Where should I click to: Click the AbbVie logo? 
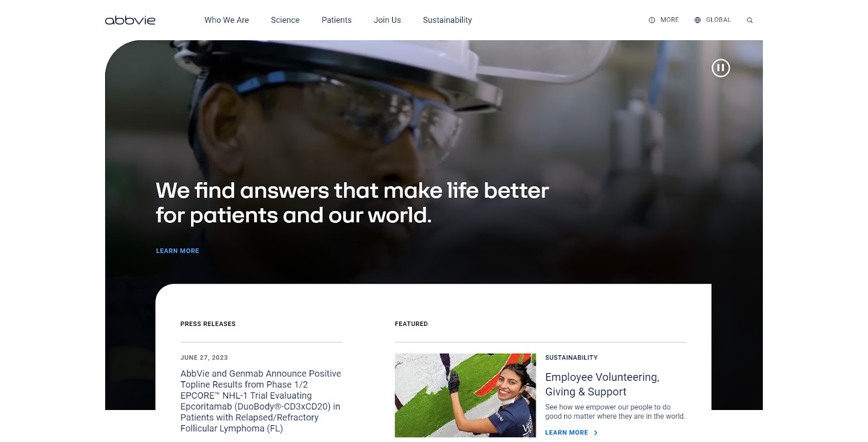coord(130,20)
